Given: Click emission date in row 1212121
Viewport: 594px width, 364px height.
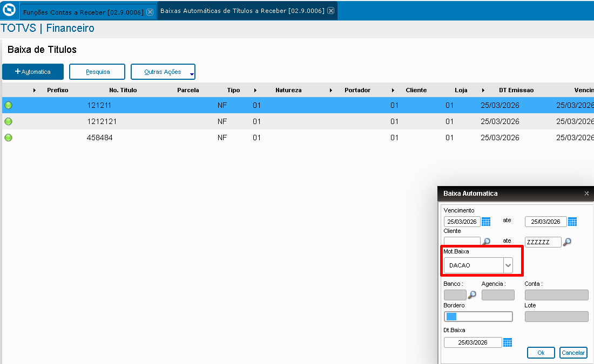Looking at the screenshot, I should (500, 121).
